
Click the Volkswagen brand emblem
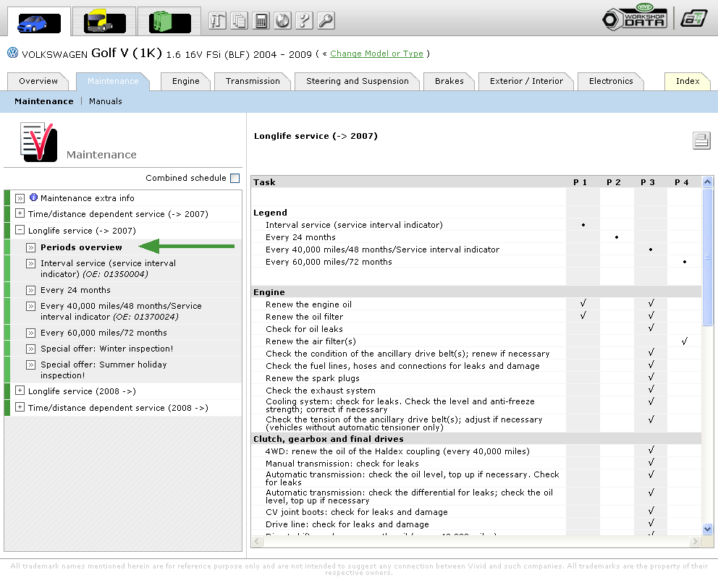point(13,53)
